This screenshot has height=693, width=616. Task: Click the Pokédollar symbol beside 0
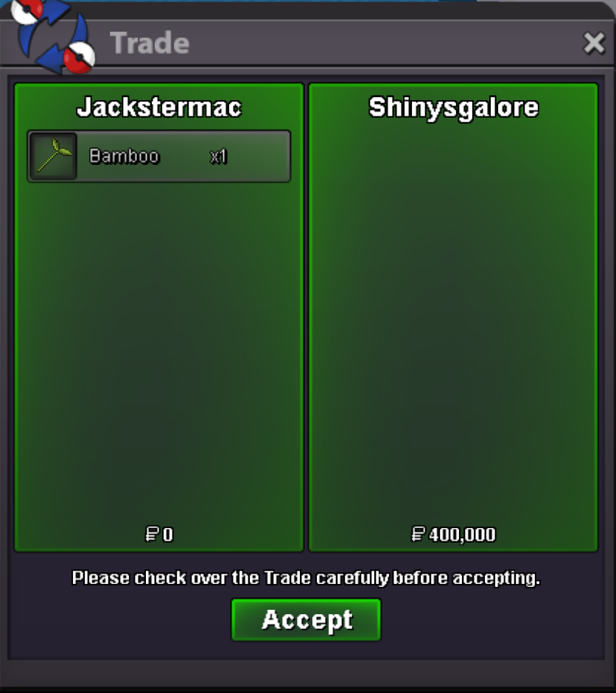click(152, 535)
